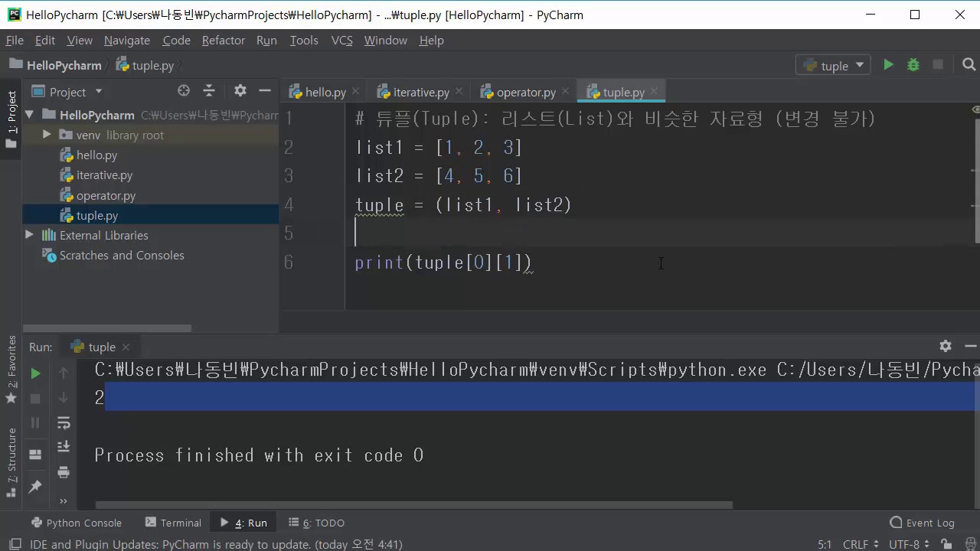Open Run panel settings gear

point(946,346)
